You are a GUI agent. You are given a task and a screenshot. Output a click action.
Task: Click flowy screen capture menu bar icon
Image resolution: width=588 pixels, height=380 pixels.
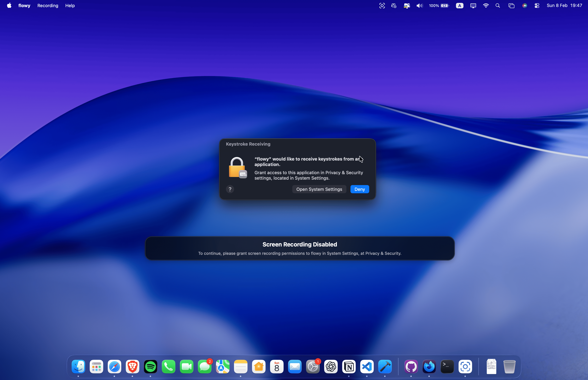point(382,5)
